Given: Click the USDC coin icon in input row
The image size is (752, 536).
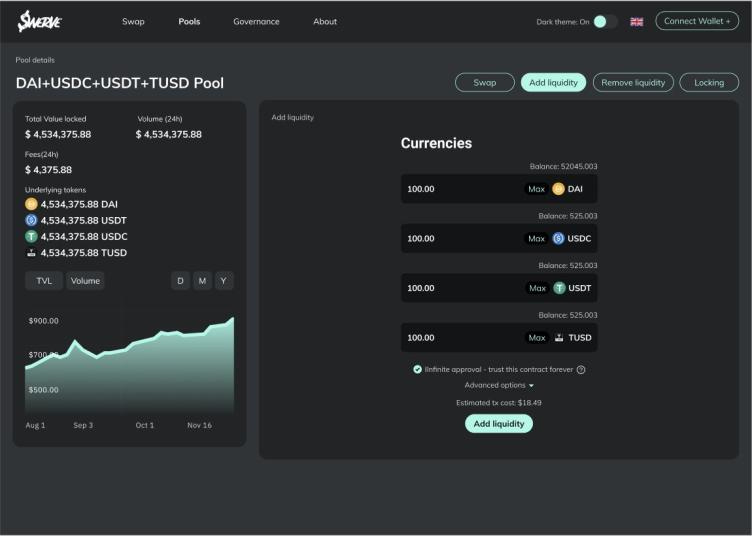Looking at the screenshot, I should click(558, 238).
